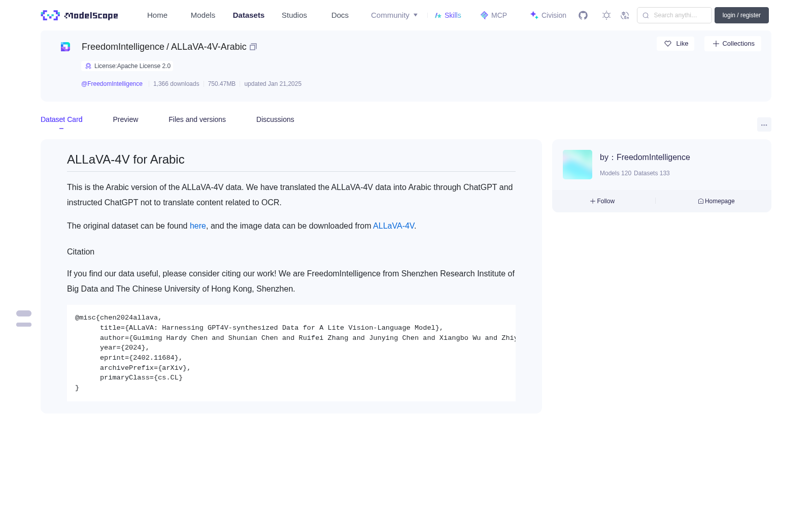The height and width of the screenshot is (508, 812).
Task: Click the 'ALLaVA-4V for Arabic' heading
Action: [126, 160]
